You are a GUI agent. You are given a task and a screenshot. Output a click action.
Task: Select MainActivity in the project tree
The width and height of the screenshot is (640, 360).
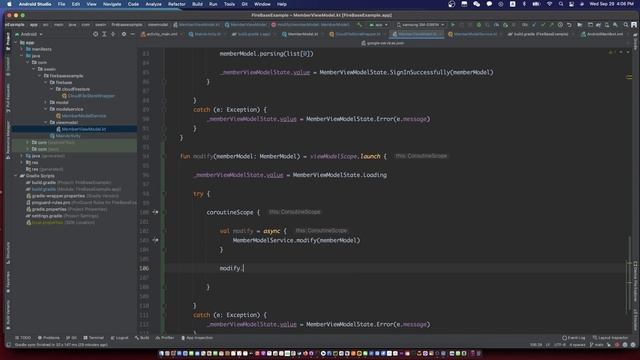coord(68,136)
